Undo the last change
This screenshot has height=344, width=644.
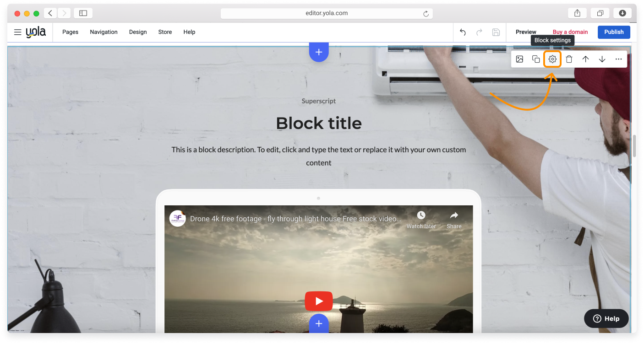462,32
